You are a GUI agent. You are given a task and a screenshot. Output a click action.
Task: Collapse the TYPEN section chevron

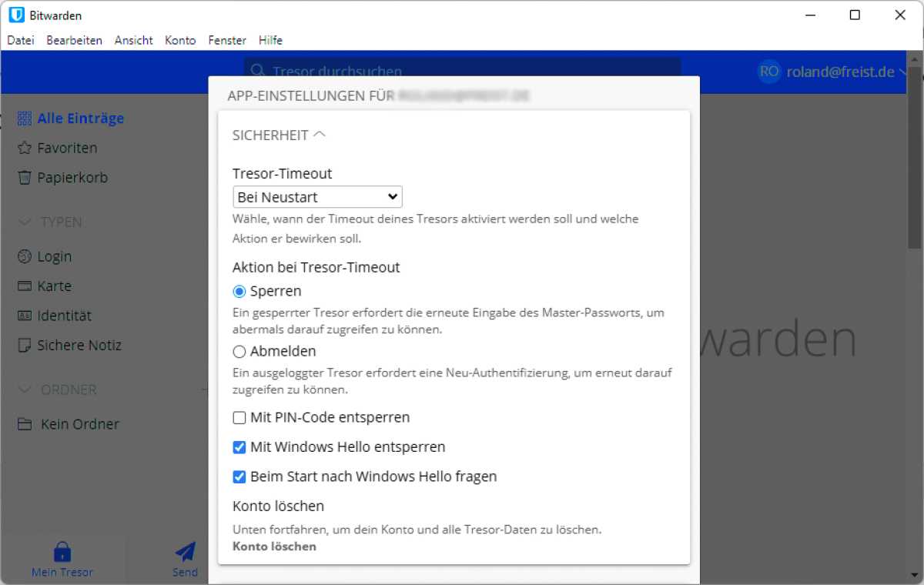tap(25, 222)
